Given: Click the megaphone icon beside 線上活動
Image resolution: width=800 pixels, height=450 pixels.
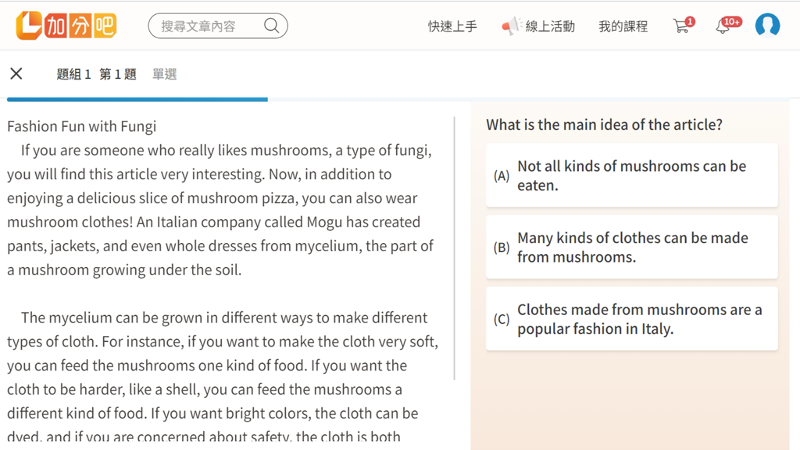Looking at the screenshot, I should (511, 26).
